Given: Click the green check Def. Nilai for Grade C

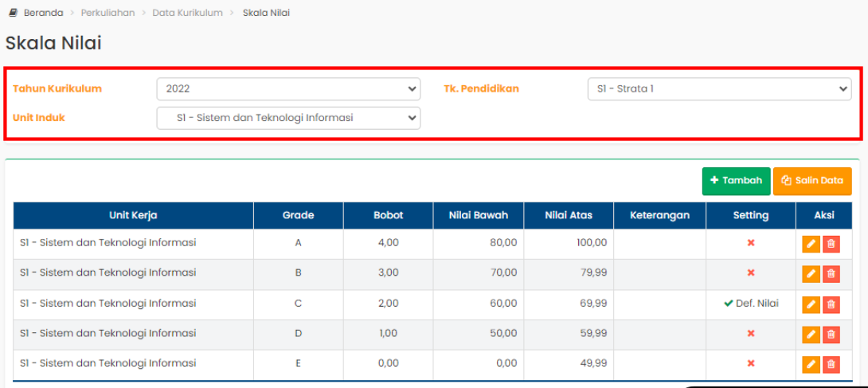Looking at the screenshot, I should [751, 304].
